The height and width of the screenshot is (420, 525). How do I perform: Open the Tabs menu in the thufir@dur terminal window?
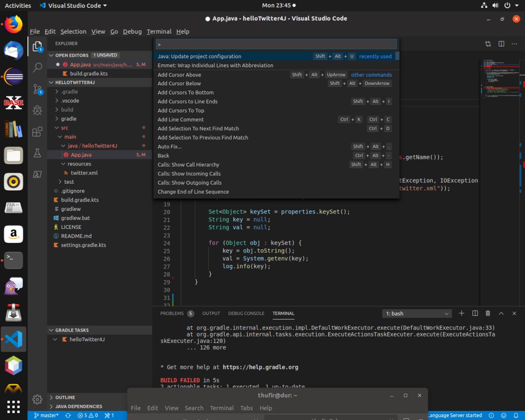[246, 408]
